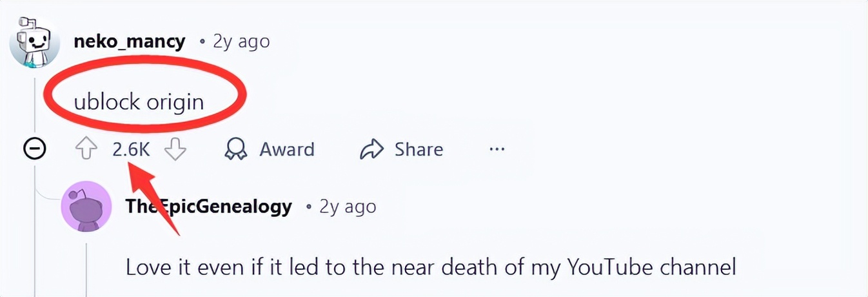This screenshot has height=297, width=868.
Task: Click the Share arrow icon
Action: click(x=371, y=150)
